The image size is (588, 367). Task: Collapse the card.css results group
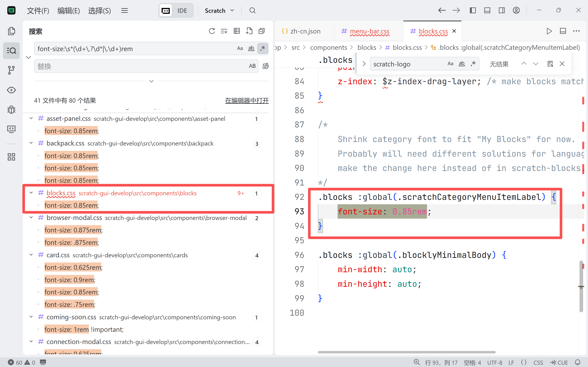pyautogui.click(x=31, y=255)
